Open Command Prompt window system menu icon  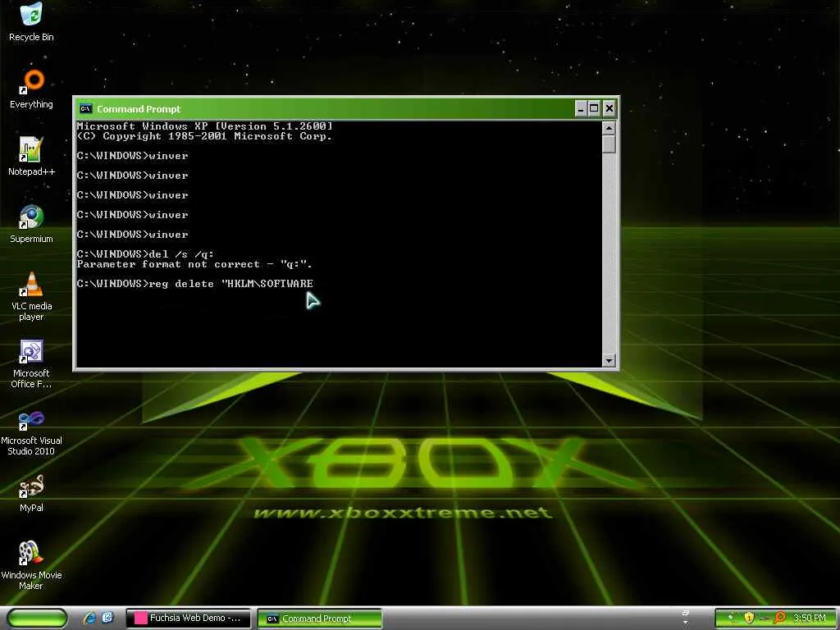click(85, 109)
